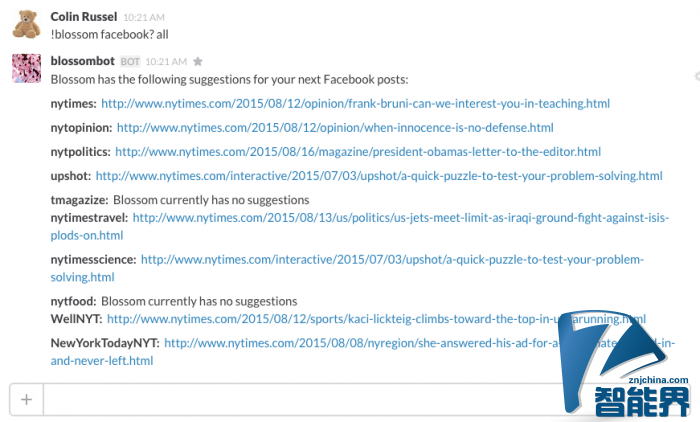
Task: Click the 10:21 AM timestamp on blossombot's message
Action: pyautogui.click(x=166, y=62)
